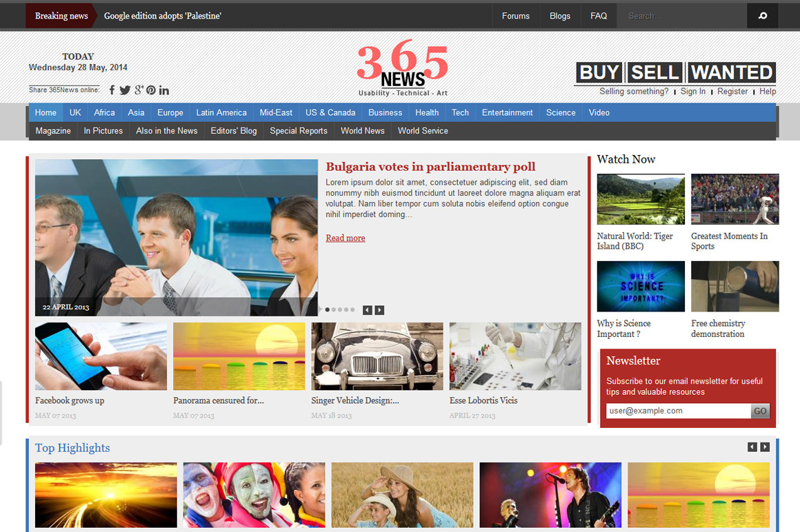The height and width of the screenshot is (532, 800).
Task: Select the first slider pagination dot
Action: click(328, 310)
